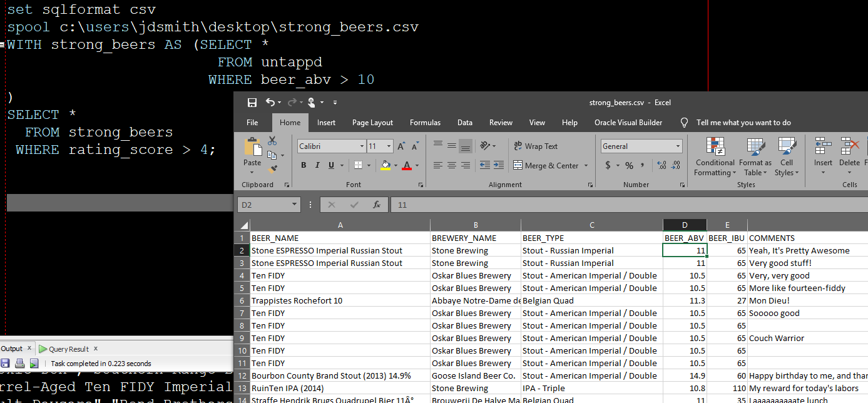Click the Delete cells button

(849, 156)
